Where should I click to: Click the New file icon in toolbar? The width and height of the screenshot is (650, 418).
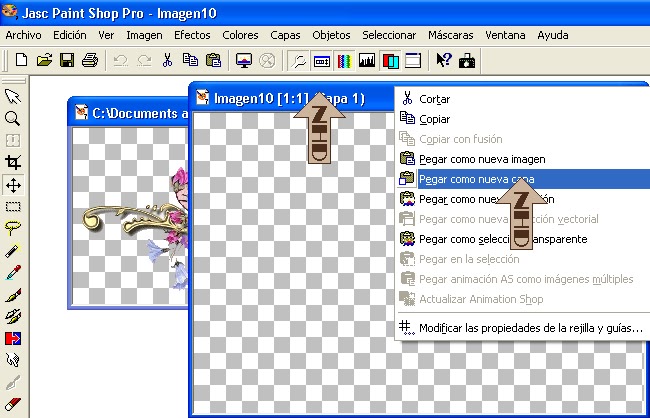point(21,61)
